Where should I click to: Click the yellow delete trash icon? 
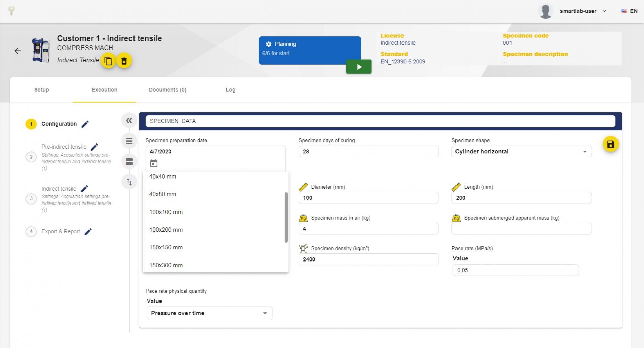coord(124,61)
